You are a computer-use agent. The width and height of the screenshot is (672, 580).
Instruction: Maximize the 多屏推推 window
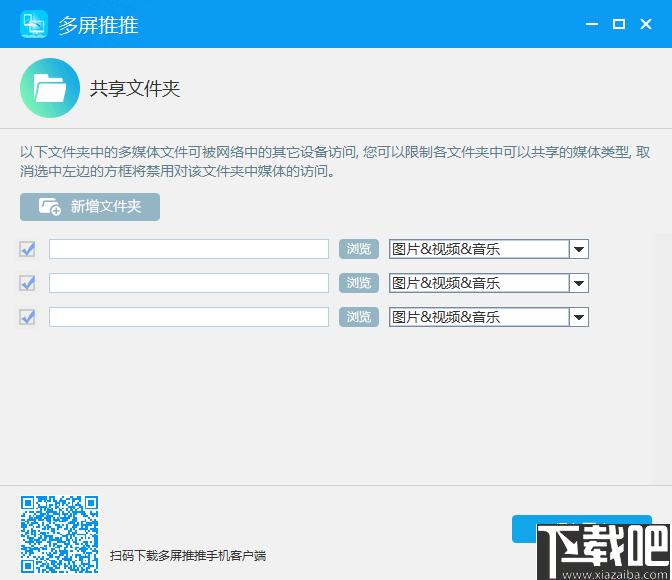619,24
